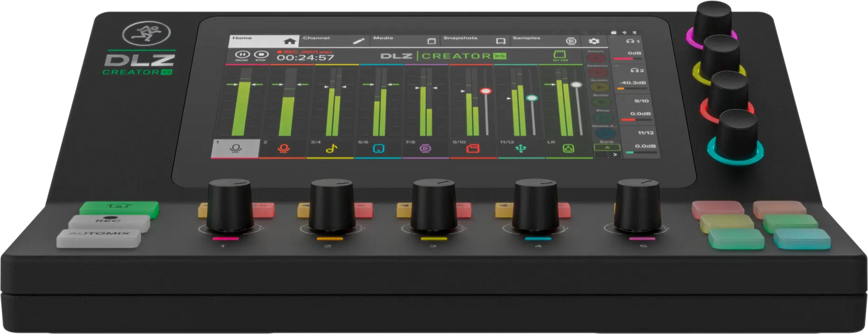
Task: Select channel 3/4 music note icon
Action: point(330,148)
